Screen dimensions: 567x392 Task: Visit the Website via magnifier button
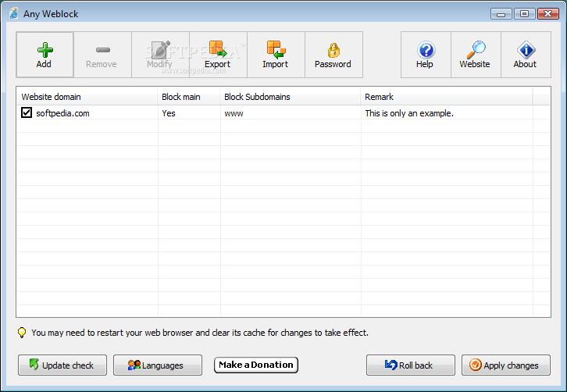[476, 55]
